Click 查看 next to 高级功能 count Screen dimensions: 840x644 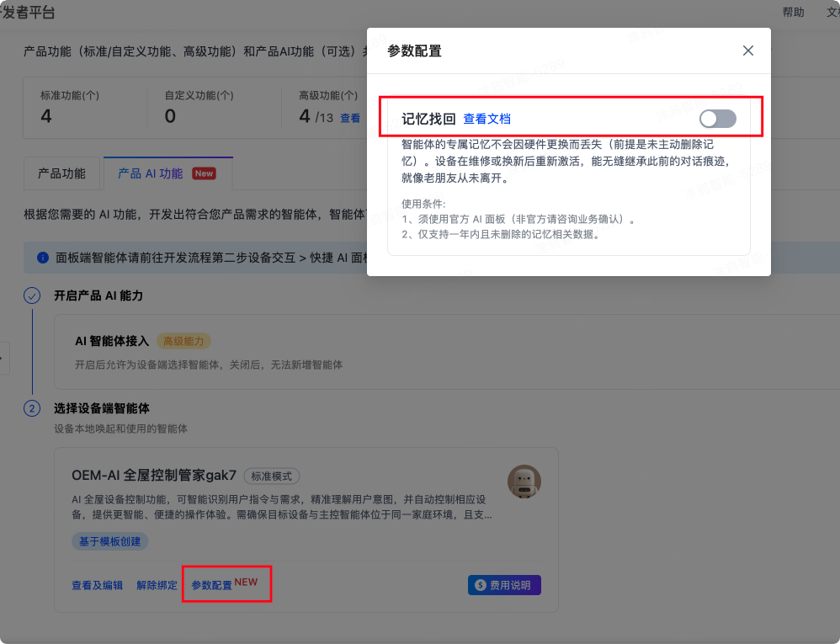350,118
